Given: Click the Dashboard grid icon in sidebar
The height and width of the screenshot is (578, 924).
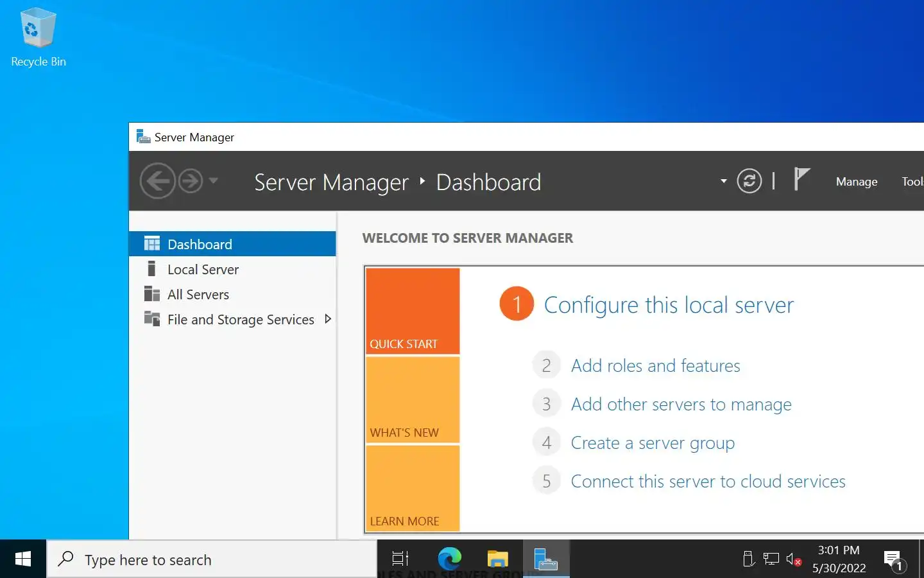Looking at the screenshot, I should (152, 243).
